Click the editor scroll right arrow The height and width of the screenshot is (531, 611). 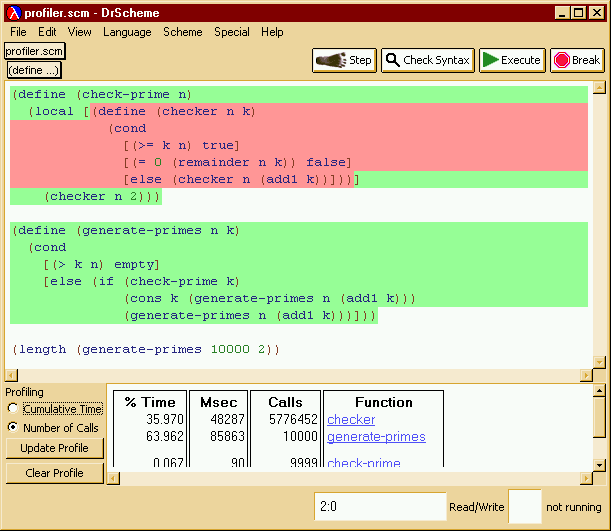click(586, 376)
